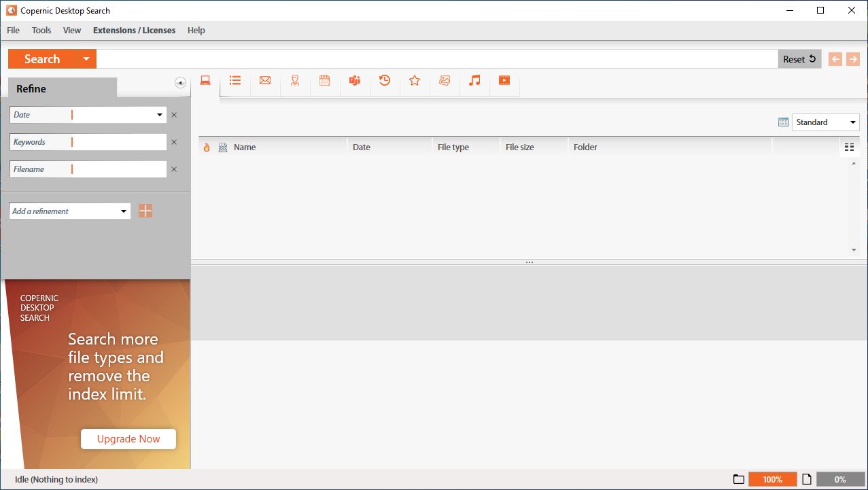Screen dimensions: 868x490
Task: Click the document icon in status bar
Action: (807, 479)
